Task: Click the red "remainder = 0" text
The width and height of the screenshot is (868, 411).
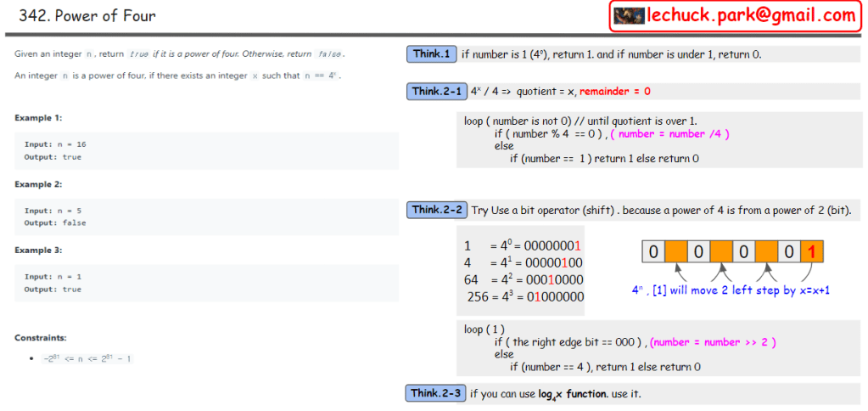Action: (x=615, y=92)
